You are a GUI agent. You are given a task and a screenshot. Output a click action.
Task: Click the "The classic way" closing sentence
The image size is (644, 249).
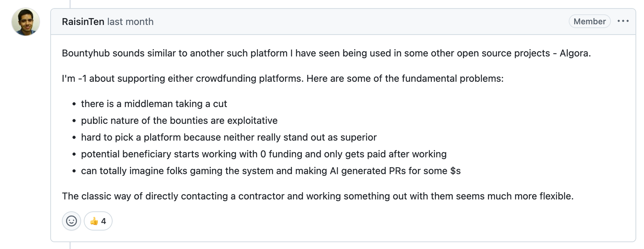[317, 196]
